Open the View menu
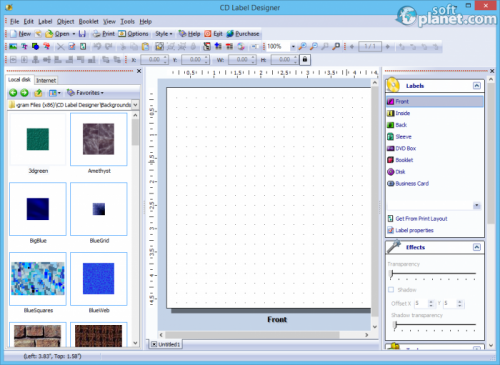 (x=109, y=21)
